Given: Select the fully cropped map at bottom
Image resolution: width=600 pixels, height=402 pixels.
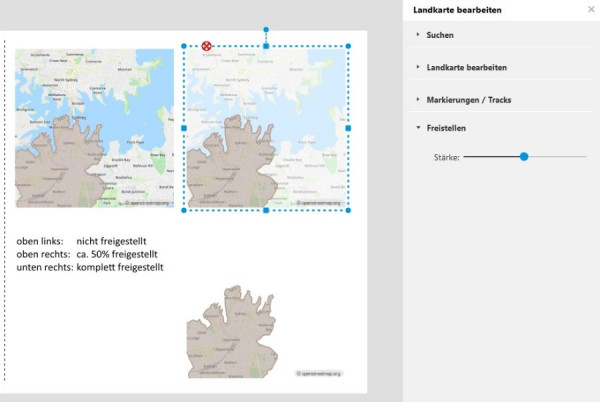Looking at the screenshot, I should coord(232,332).
